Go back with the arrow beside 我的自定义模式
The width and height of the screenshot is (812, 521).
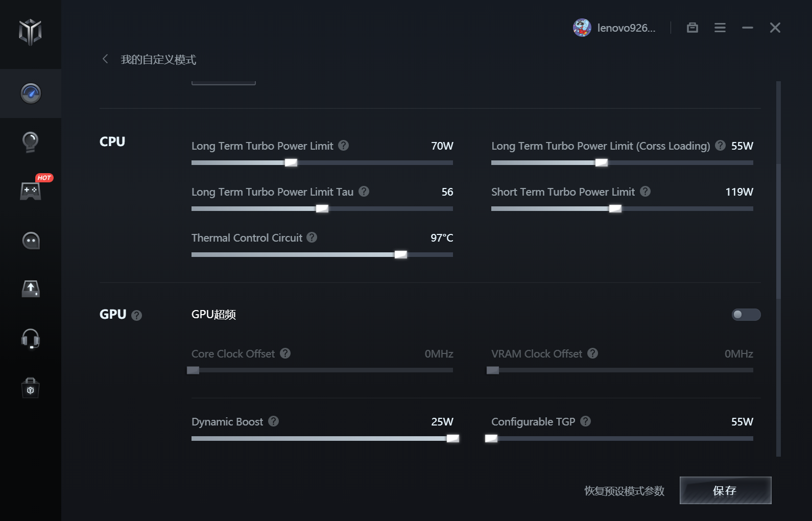(105, 59)
